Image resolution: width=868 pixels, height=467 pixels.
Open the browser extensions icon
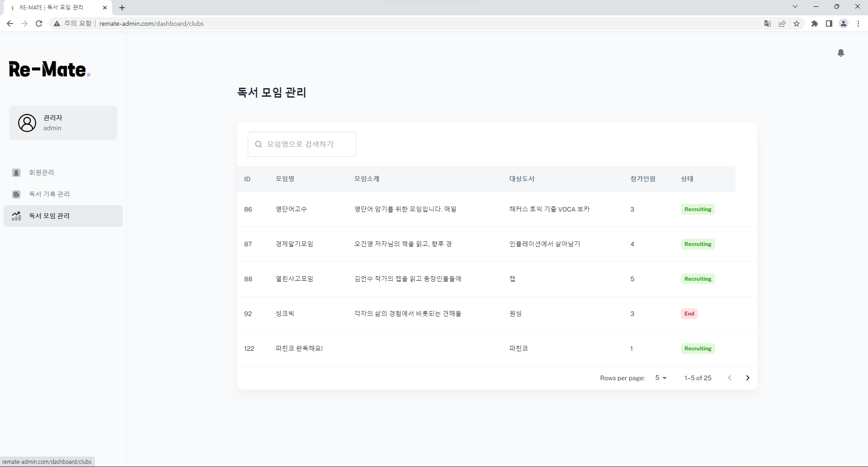point(814,24)
